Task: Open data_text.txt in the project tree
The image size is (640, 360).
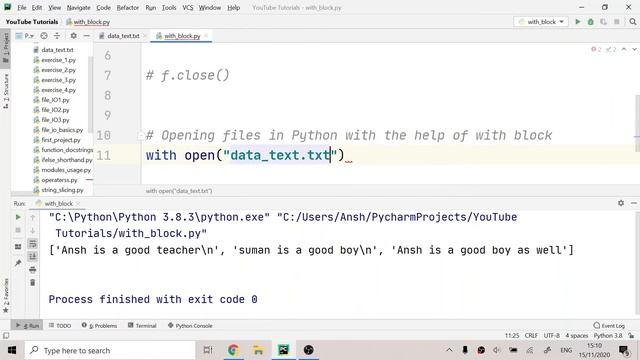Action: click(x=57, y=50)
